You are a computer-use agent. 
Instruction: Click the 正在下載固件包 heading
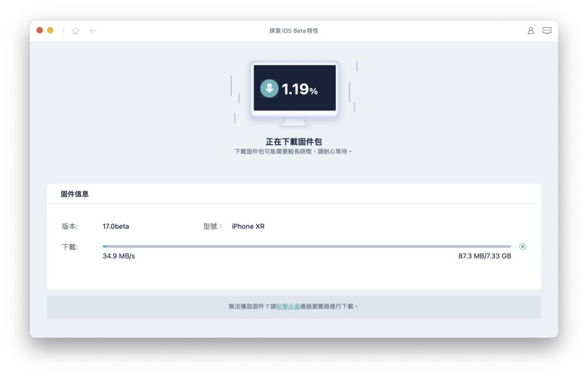tap(293, 141)
